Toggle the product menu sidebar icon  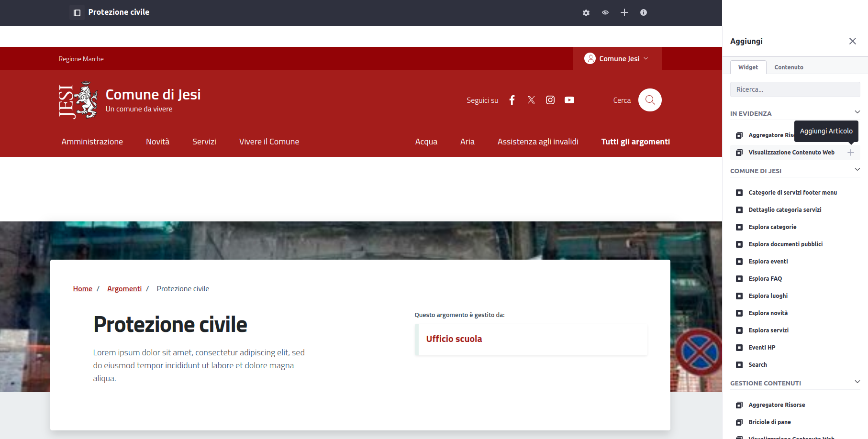77,13
